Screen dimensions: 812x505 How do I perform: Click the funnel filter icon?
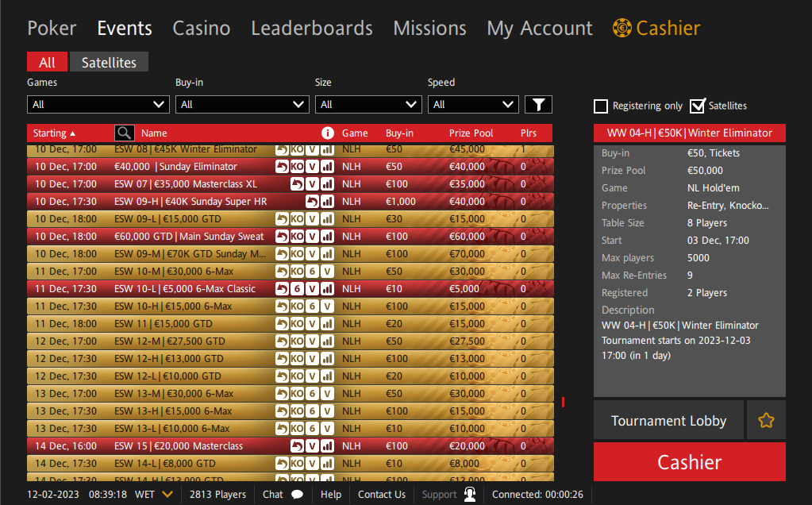point(538,104)
